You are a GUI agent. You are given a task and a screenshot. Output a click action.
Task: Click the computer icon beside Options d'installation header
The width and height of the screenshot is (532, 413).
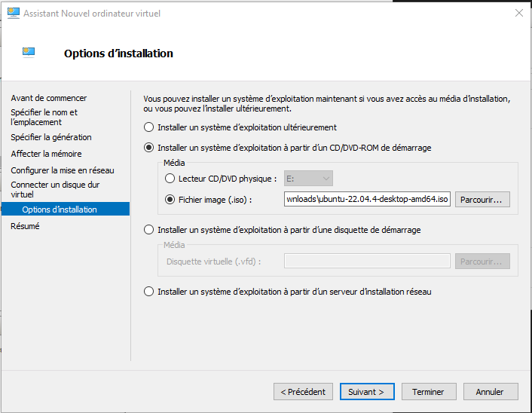[x=29, y=52]
